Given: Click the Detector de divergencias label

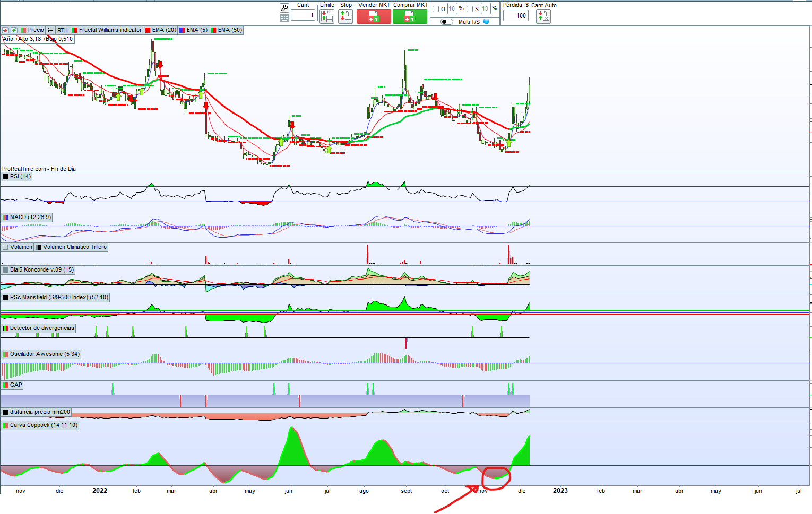Looking at the screenshot, I should [x=42, y=328].
